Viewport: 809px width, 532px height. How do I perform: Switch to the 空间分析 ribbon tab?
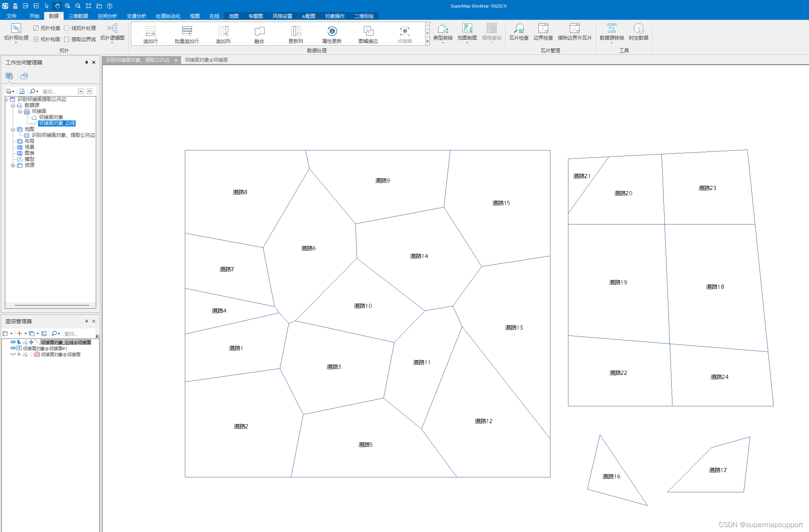tap(107, 16)
